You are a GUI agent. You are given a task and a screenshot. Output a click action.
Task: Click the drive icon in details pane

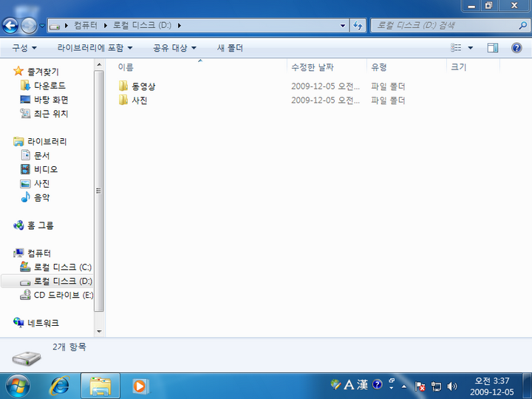tap(27, 358)
